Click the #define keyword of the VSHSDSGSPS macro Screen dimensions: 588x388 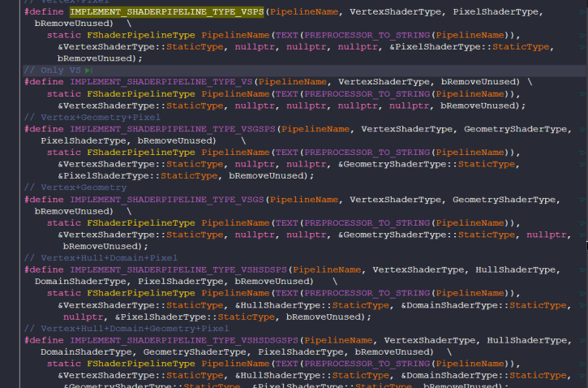click(44, 340)
